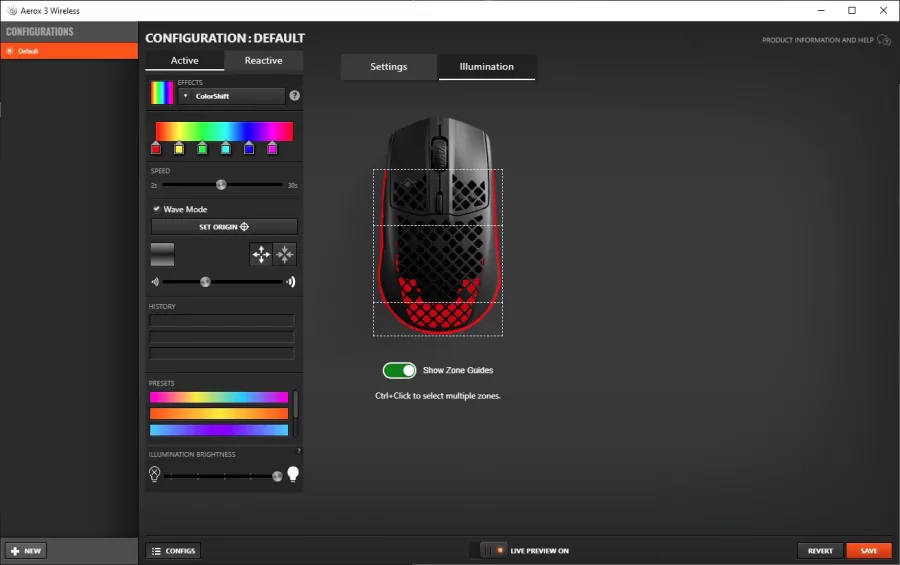Switch to the Reactive tab
This screenshot has height=565, width=900.
[x=263, y=60]
